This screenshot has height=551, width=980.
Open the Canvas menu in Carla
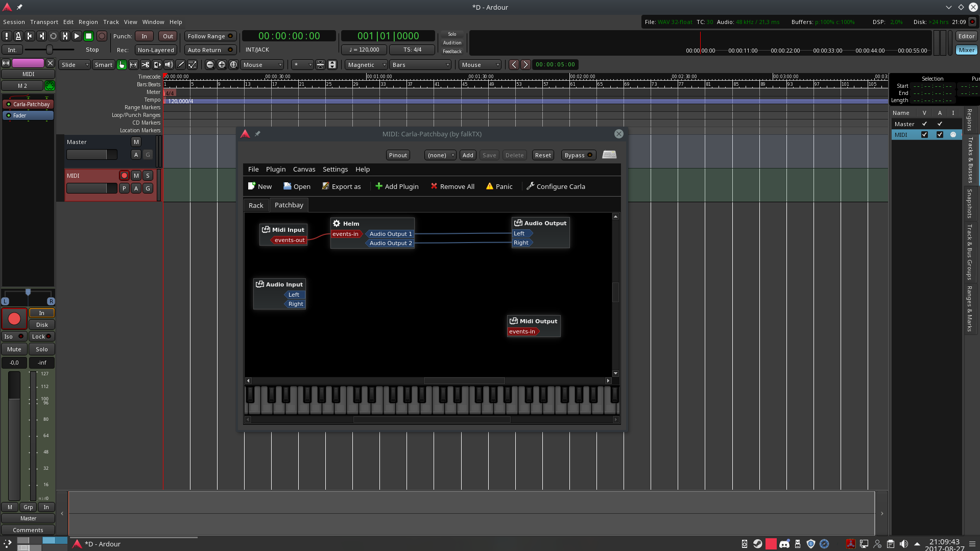(x=304, y=169)
